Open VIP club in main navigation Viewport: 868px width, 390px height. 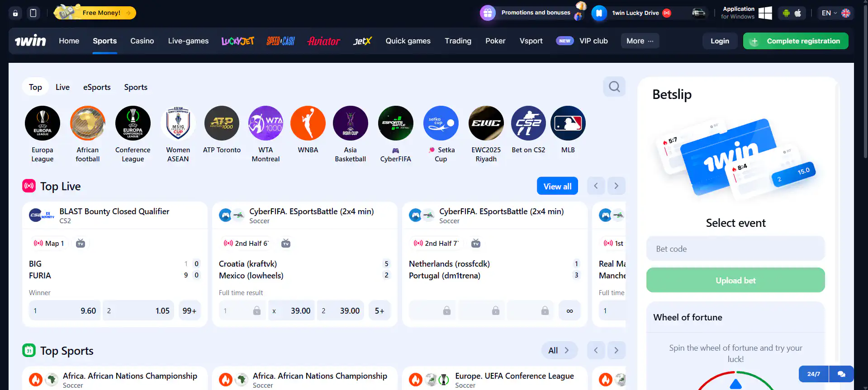(x=582, y=41)
